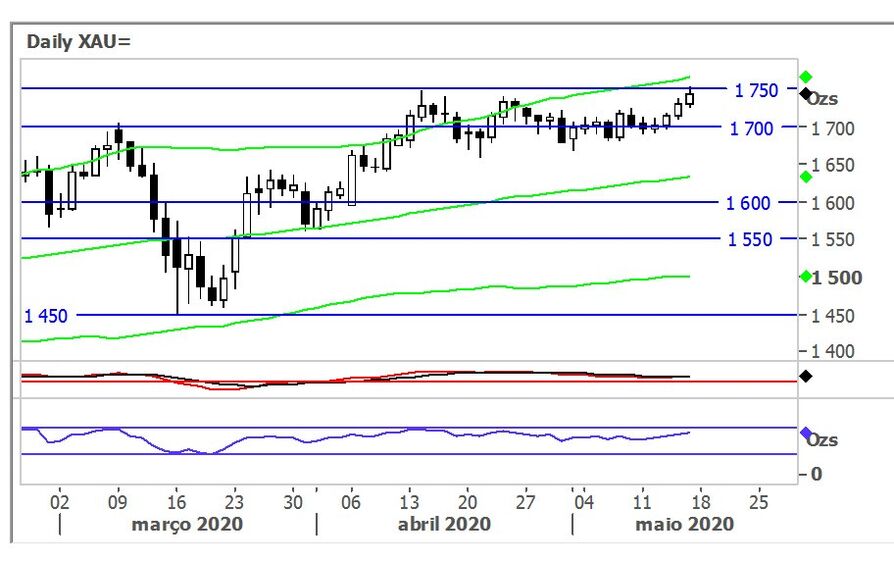Select the green diamond marker near 1 650
Viewport: 894px width, 561px height.
pos(805,177)
